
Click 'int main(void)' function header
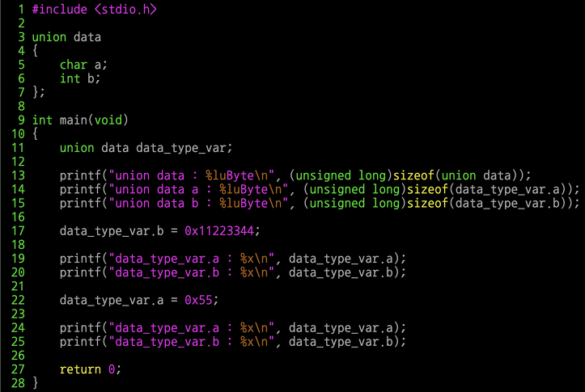[x=80, y=120]
